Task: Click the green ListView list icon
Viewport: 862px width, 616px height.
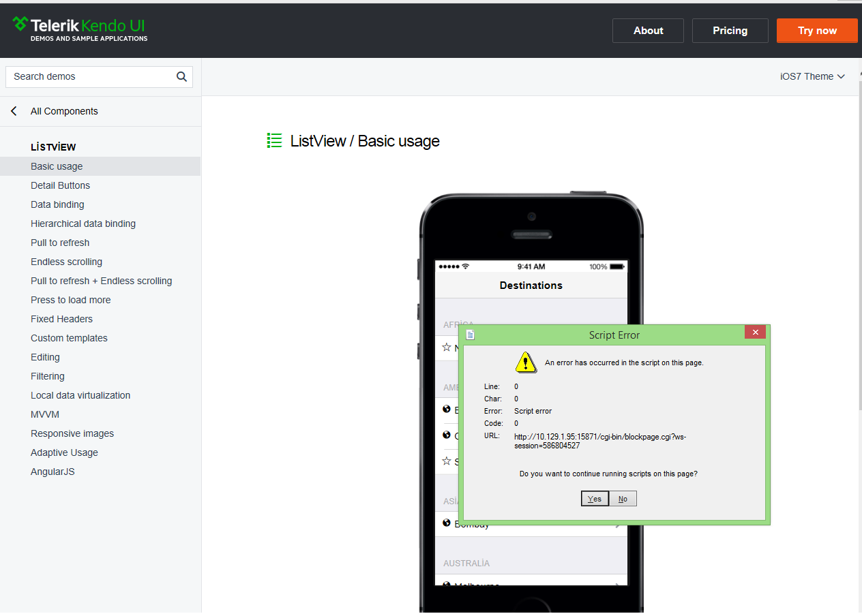Action: (x=274, y=141)
